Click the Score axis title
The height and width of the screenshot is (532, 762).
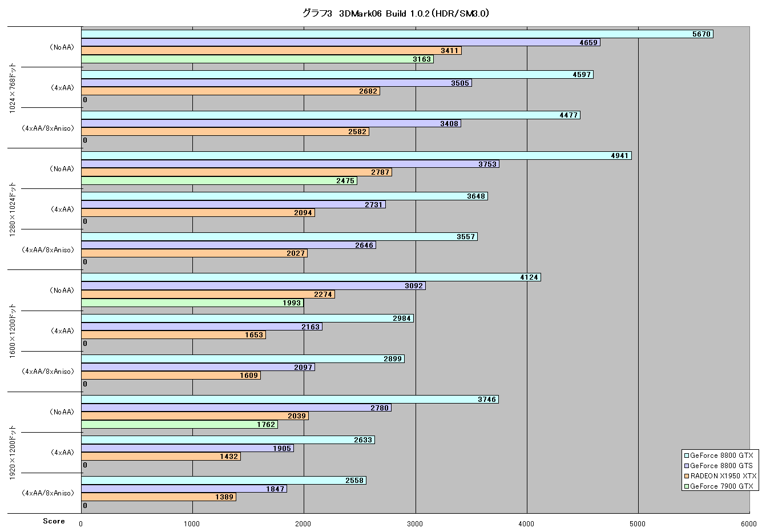[54, 521]
